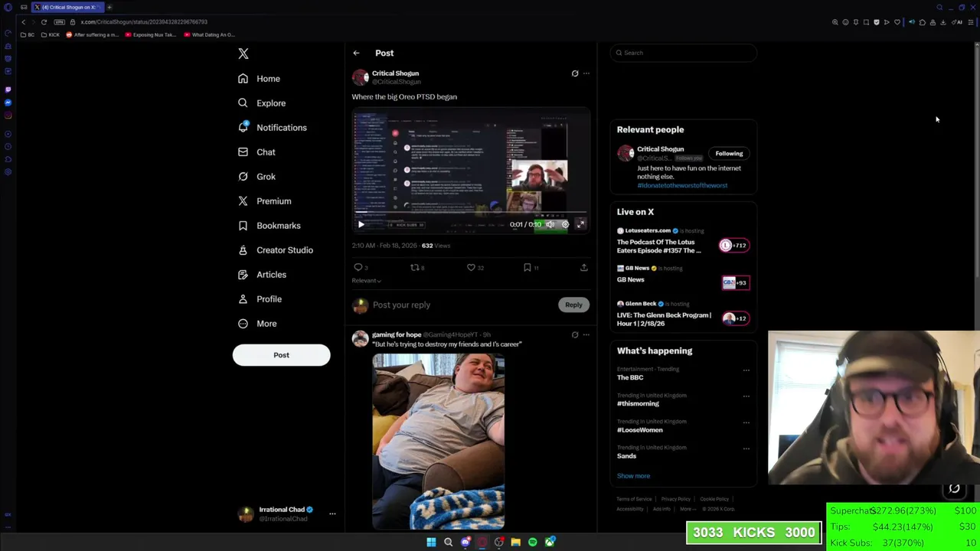Open the Premium page
The width and height of the screenshot is (980, 551).
(x=264, y=201)
